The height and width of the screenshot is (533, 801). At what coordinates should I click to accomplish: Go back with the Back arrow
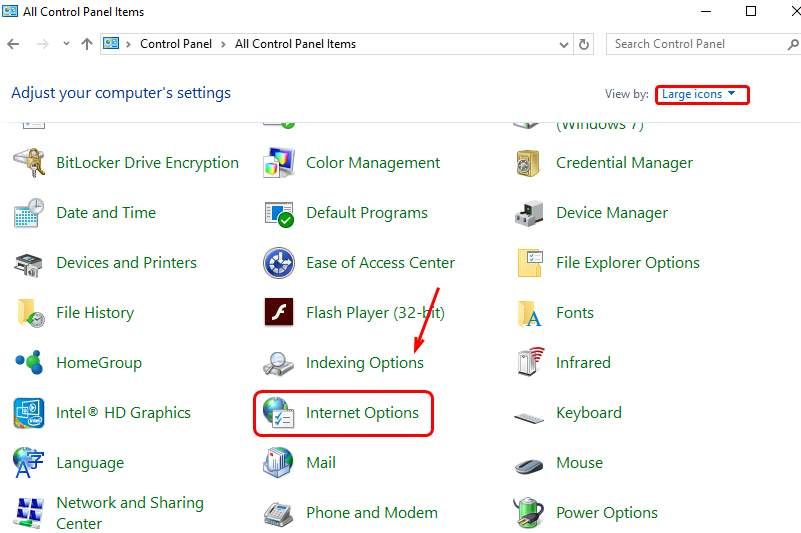click(x=14, y=44)
